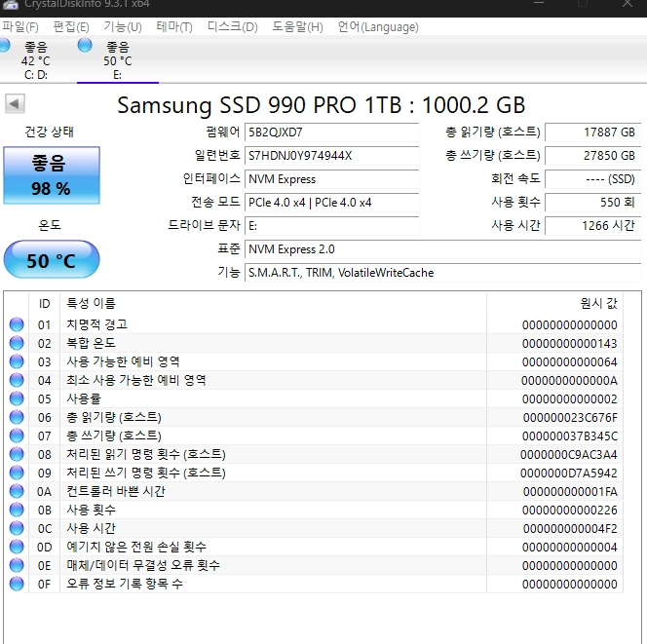Select the 예기치 않은 전원 손실 횟수 attribute name
The height and width of the screenshot is (644, 647).
136,547
